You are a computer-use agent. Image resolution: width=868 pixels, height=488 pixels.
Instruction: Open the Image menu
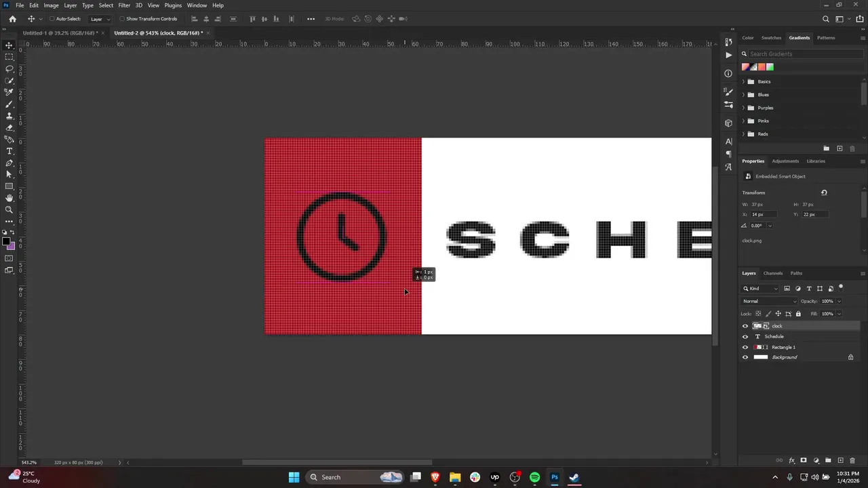click(52, 5)
